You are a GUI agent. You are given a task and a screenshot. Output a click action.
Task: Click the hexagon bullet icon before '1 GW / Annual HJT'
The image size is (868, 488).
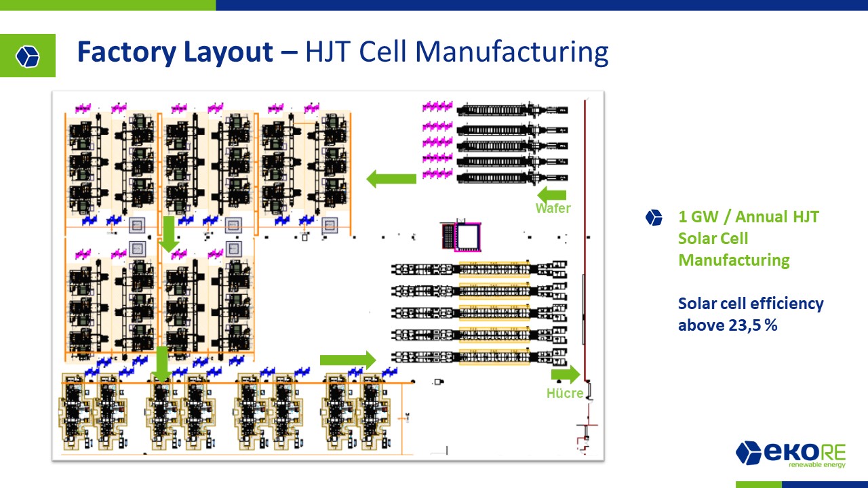pyautogui.click(x=654, y=218)
